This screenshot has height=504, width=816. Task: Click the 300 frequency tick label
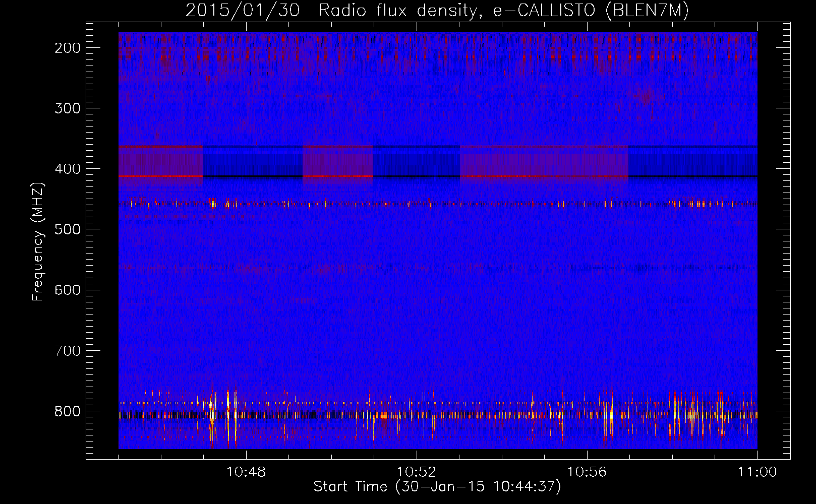coord(68,108)
